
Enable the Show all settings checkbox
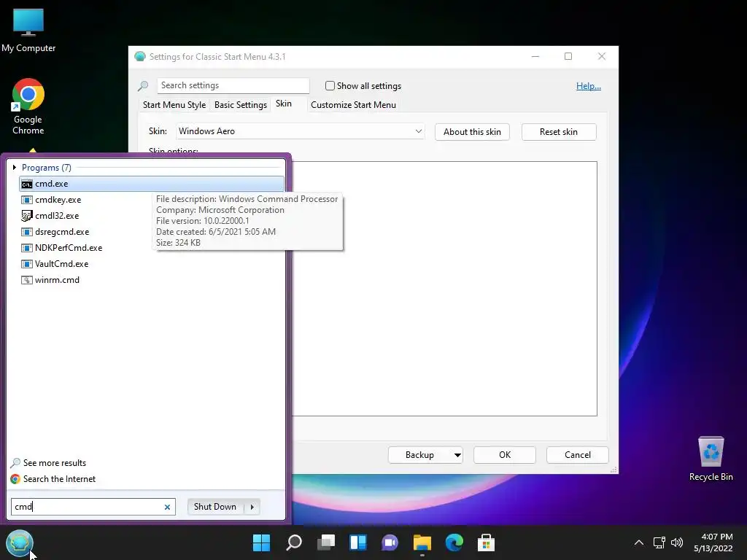point(330,86)
